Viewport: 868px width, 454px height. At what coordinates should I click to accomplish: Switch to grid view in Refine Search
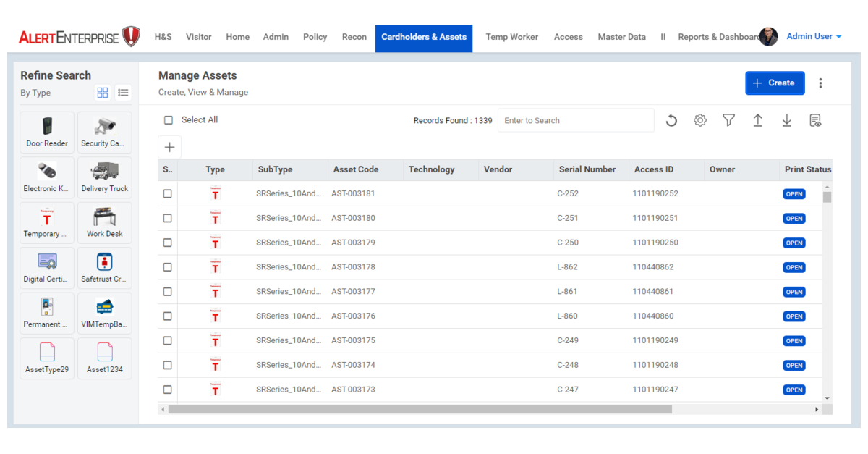tap(103, 93)
